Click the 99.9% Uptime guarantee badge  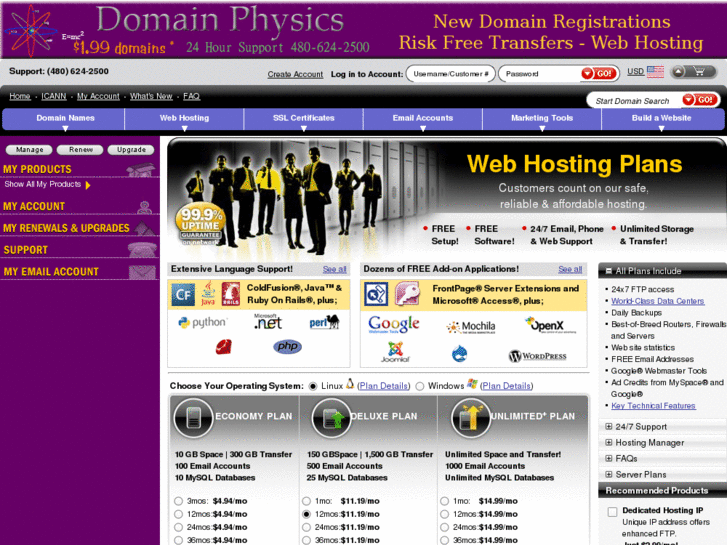tap(201, 224)
